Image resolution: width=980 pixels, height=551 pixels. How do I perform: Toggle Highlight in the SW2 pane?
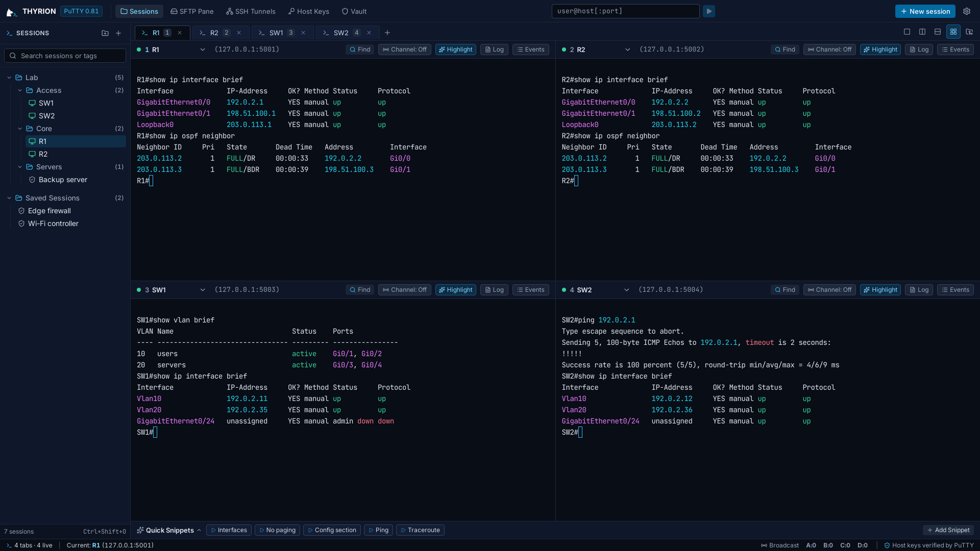point(880,290)
